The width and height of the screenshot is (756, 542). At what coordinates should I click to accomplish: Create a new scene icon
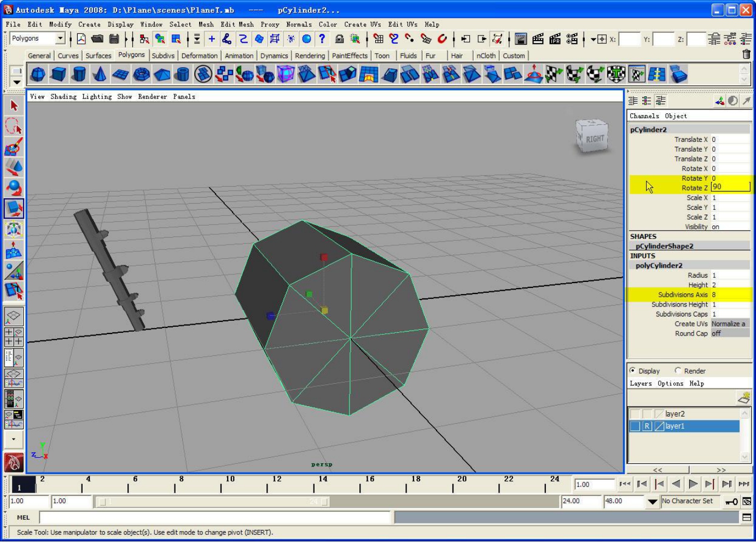(81, 39)
